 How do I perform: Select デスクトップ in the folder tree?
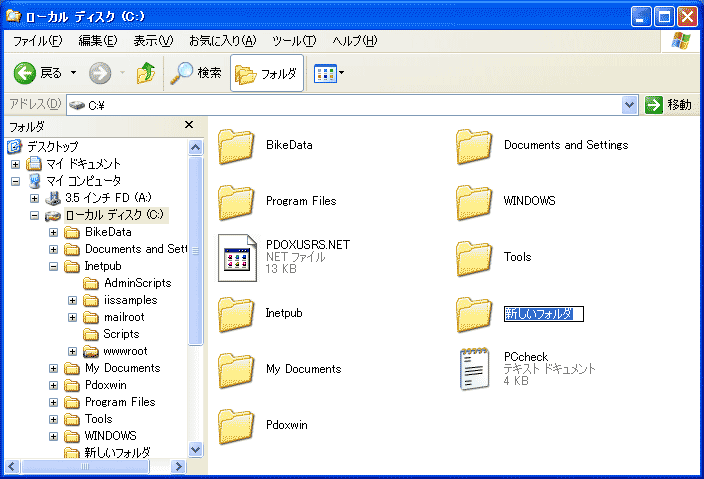(53, 146)
